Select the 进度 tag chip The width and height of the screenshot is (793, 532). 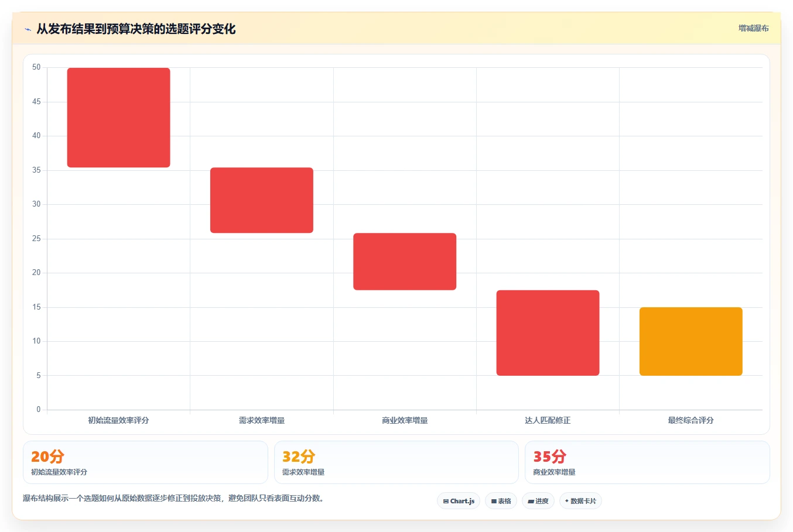pyautogui.click(x=538, y=501)
